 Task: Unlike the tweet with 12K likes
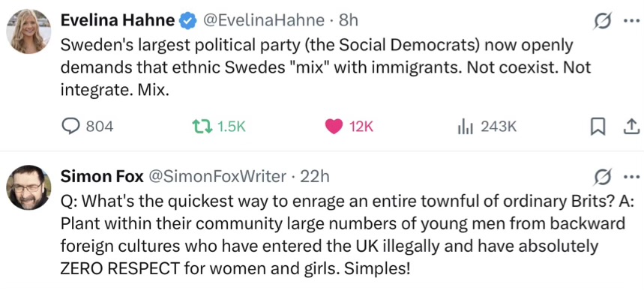[x=349, y=127]
